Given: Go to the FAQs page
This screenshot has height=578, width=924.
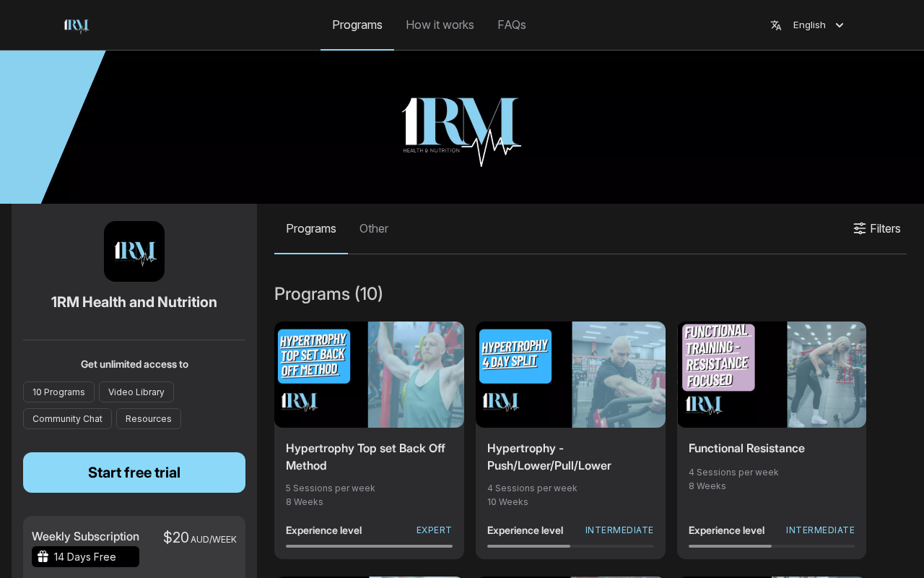Looking at the screenshot, I should 512,25.
